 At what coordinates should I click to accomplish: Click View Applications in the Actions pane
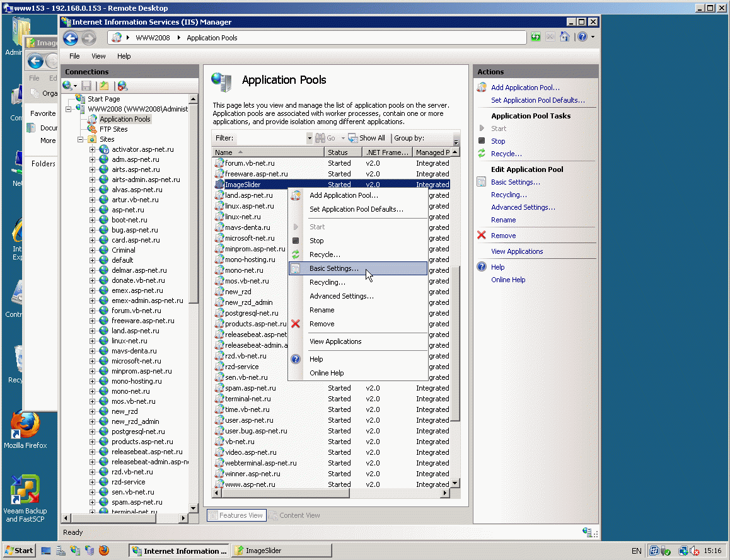point(517,251)
